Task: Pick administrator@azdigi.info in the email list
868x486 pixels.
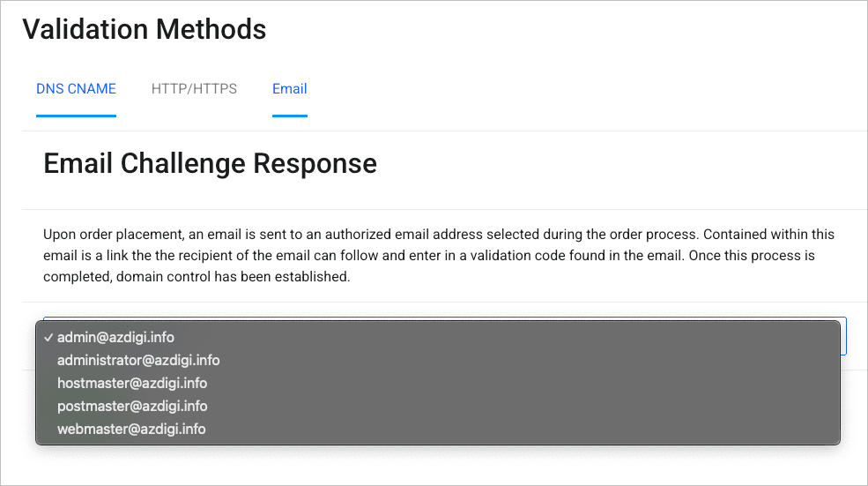Action: [x=138, y=361]
